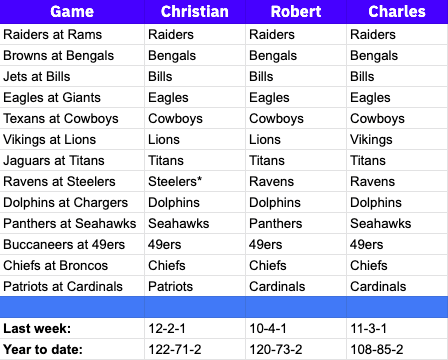448x360 pixels.
Task: Click the Buccaneers at 49ers game cell
Action: (72, 244)
